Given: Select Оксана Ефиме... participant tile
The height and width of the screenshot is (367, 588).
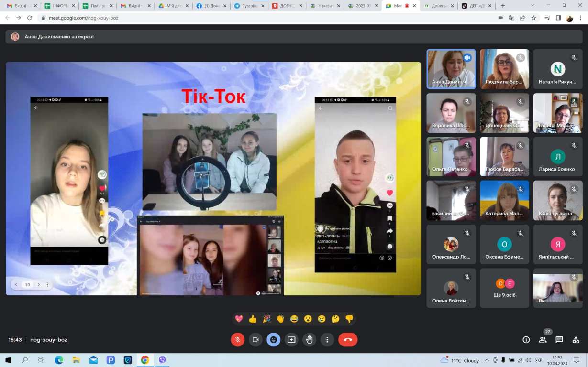Looking at the screenshot, I should (x=504, y=244).
